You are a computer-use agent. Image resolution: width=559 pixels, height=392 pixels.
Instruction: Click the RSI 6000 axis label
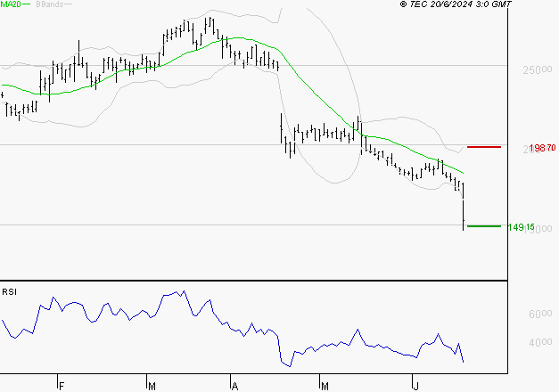pos(540,314)
